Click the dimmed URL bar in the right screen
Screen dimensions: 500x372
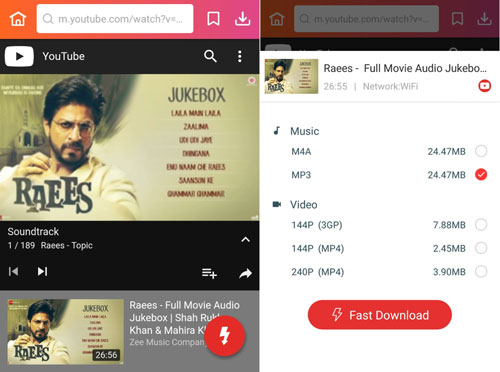(x=366, y=19)
